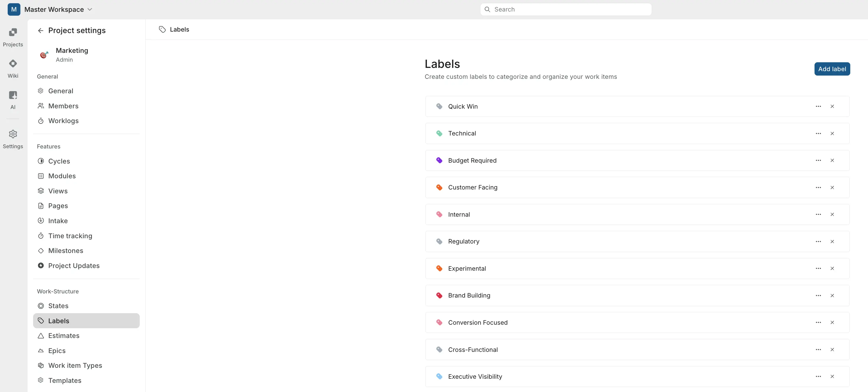
Task: Click the Marketing project target emoji icon
Action: pyautogui.click(x=44, y=55)
